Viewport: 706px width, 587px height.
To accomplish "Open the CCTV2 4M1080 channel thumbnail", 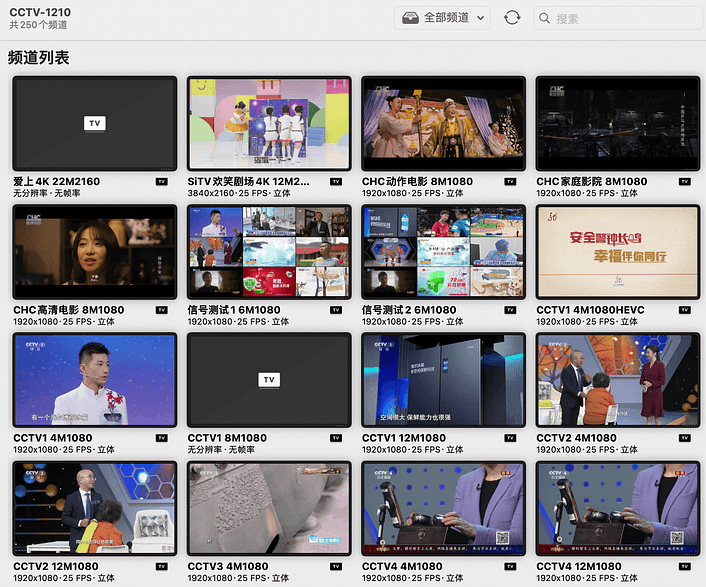I will 618,380.
